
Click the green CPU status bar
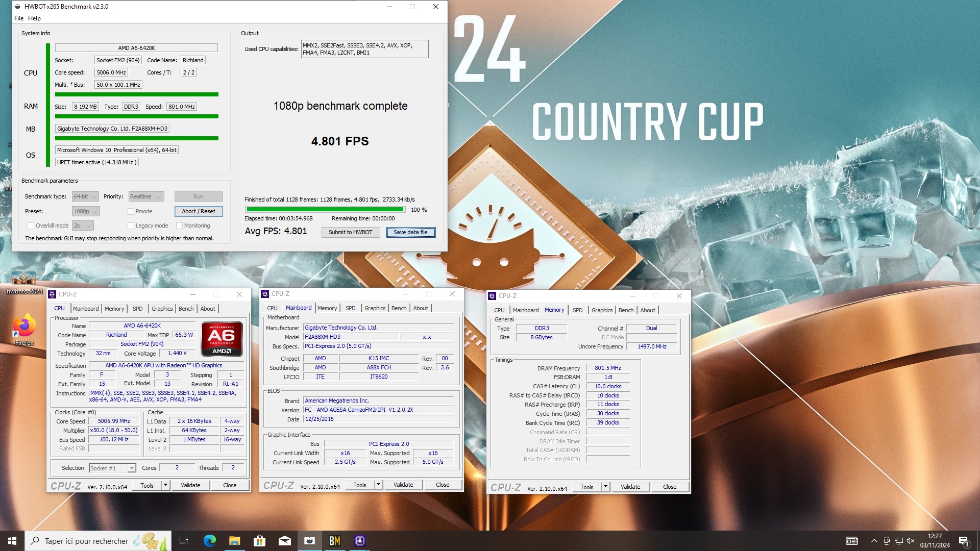coord(137,94)
